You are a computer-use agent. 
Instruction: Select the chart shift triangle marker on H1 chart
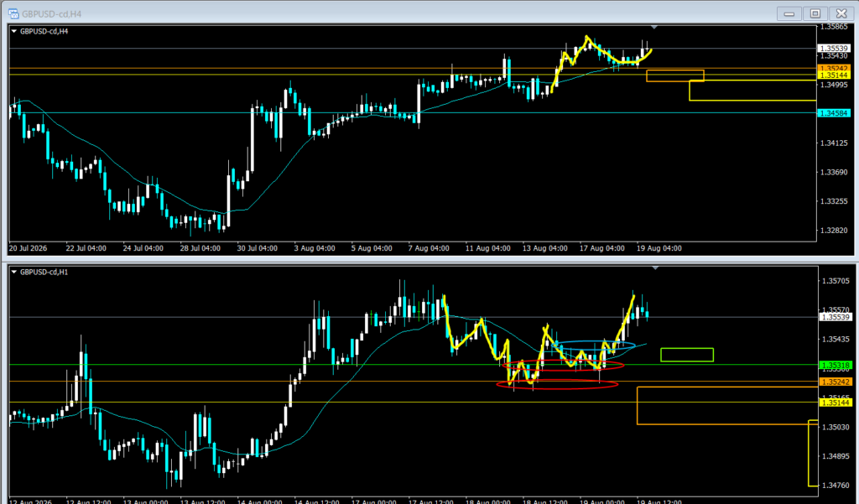[x=655, y=268]
